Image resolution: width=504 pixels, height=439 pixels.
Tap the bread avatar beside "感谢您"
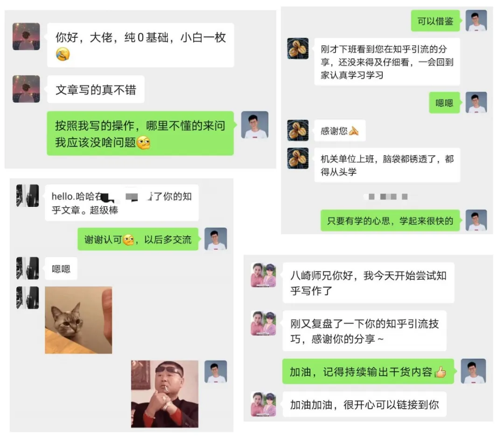(298, 130)
